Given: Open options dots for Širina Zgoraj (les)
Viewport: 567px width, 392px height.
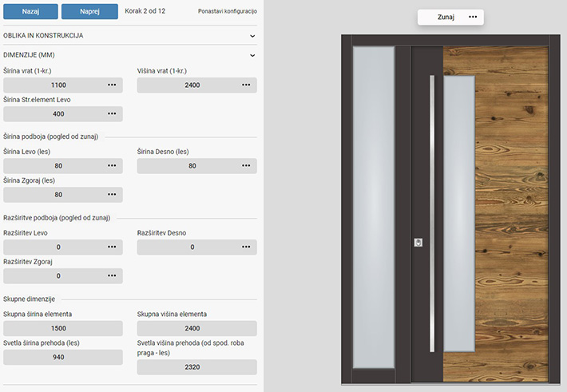Looking at the screenshot, I should [112, 195].
